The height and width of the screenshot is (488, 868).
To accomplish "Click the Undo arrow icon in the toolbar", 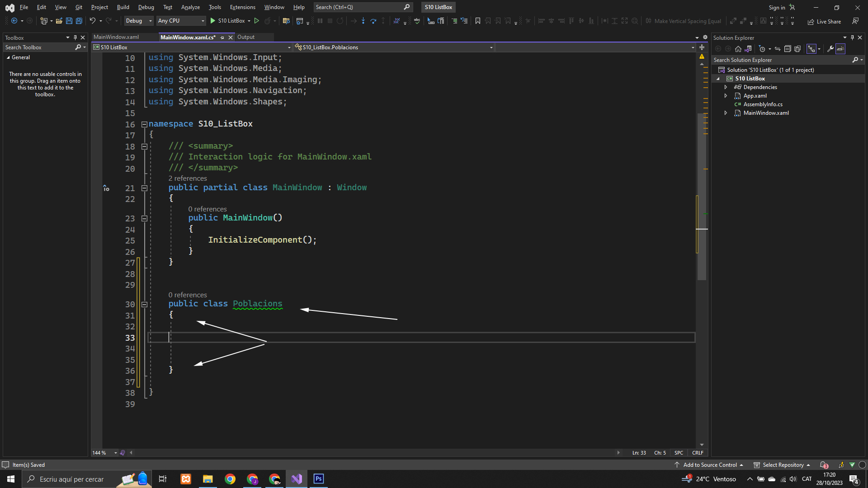I will tap(92, 21).
